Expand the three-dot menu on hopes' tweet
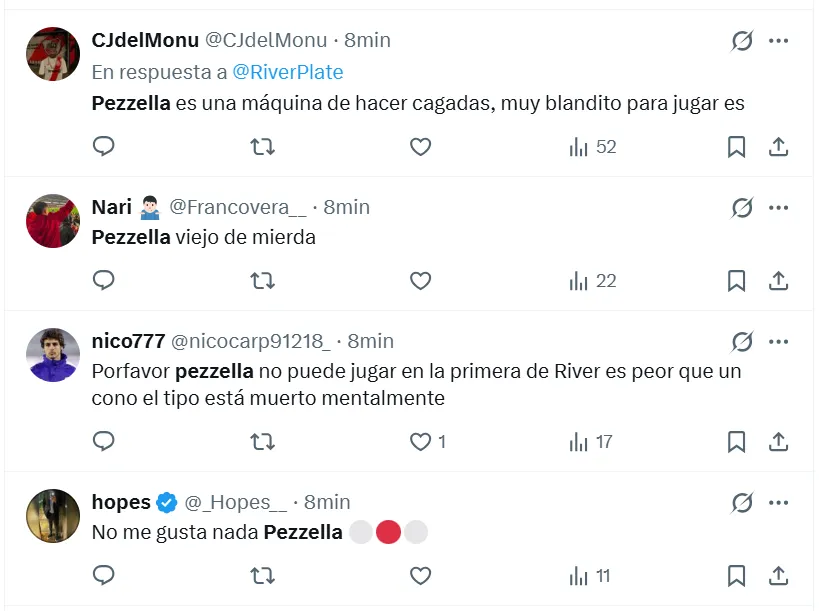The width and height of the screenshot is (819, 611). pos(779,502)
